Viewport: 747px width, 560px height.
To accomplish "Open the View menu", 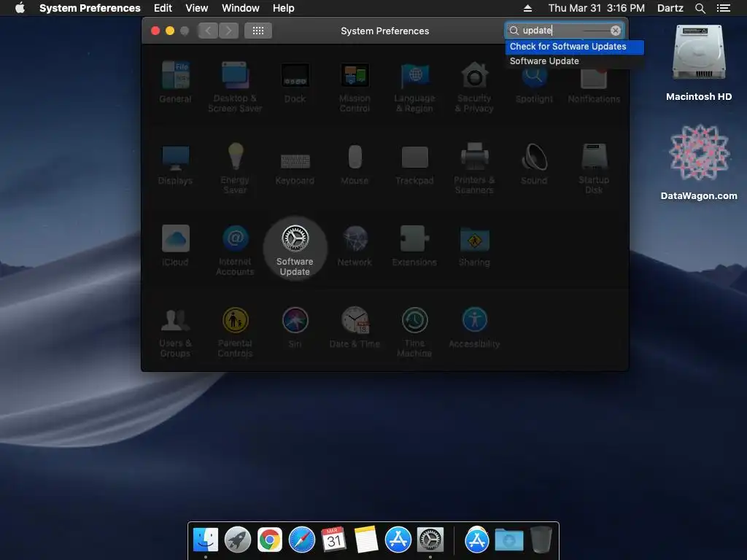I will [197, 8].
